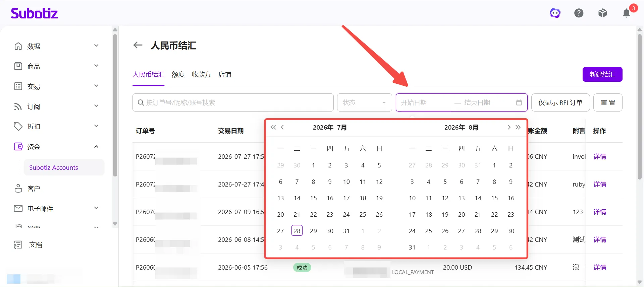Open the notifications bell with badge 3
This screenshot has height=287, width=644.
[627, 13]
